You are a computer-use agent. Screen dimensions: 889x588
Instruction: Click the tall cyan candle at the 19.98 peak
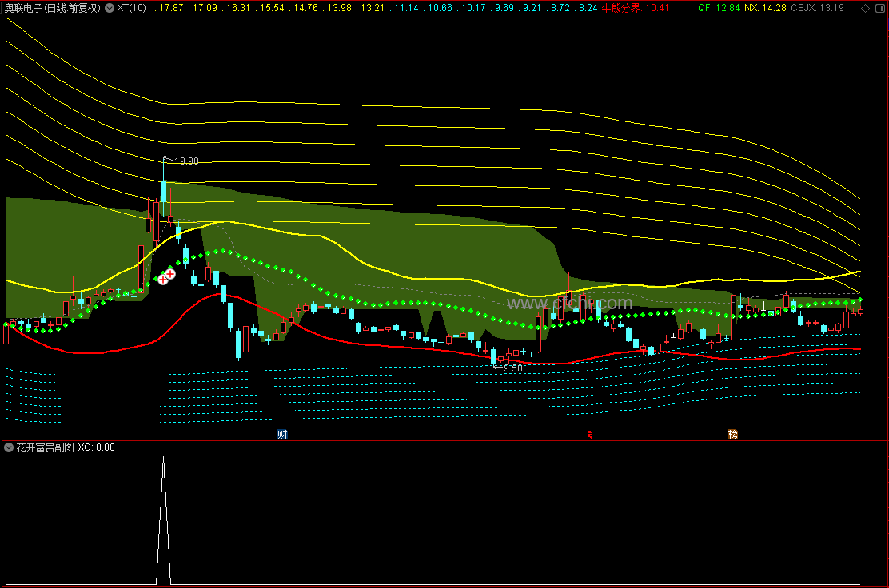(x=163, y=192)
